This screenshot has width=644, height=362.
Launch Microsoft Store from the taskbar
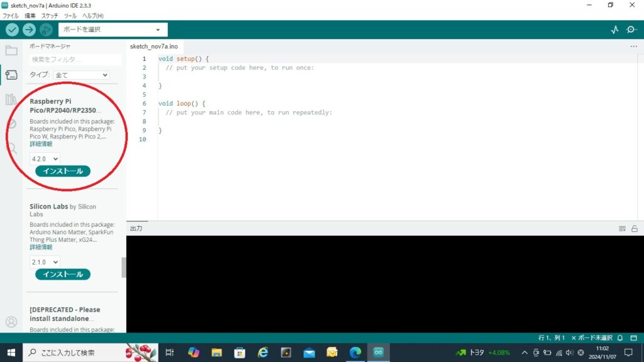point(240,353)
